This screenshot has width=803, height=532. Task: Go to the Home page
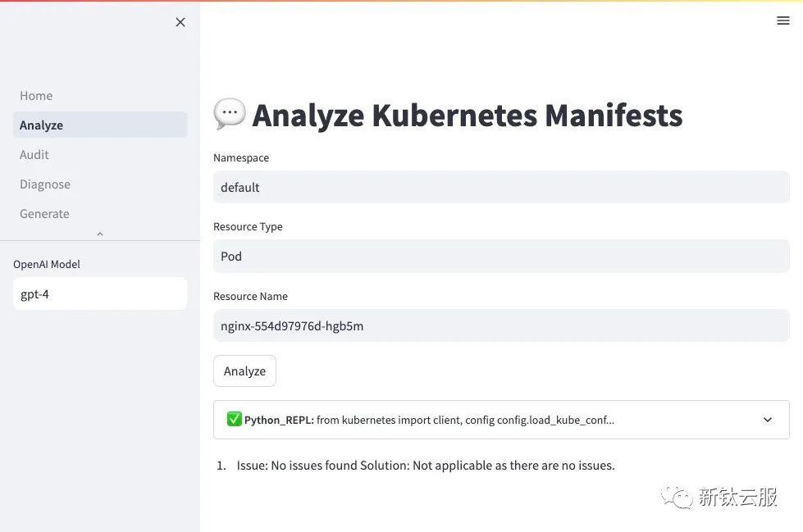pyautogui.click(x=36, y=96)
